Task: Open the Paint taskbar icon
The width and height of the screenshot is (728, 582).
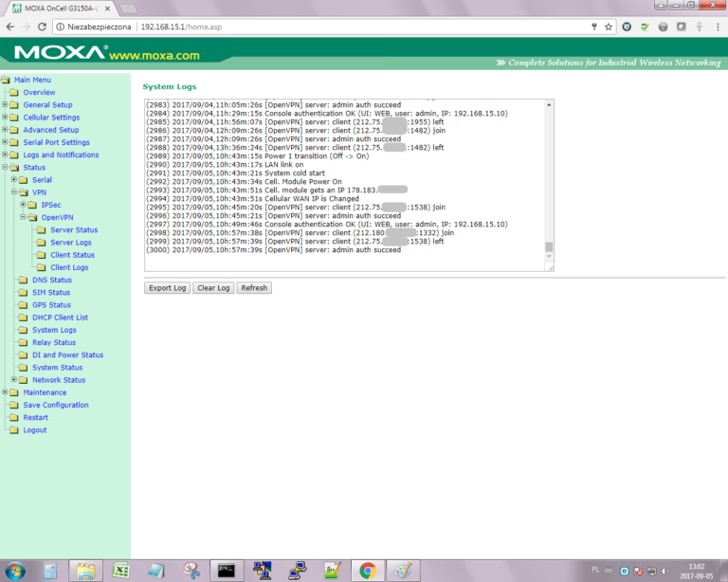Action: [403, 571]
